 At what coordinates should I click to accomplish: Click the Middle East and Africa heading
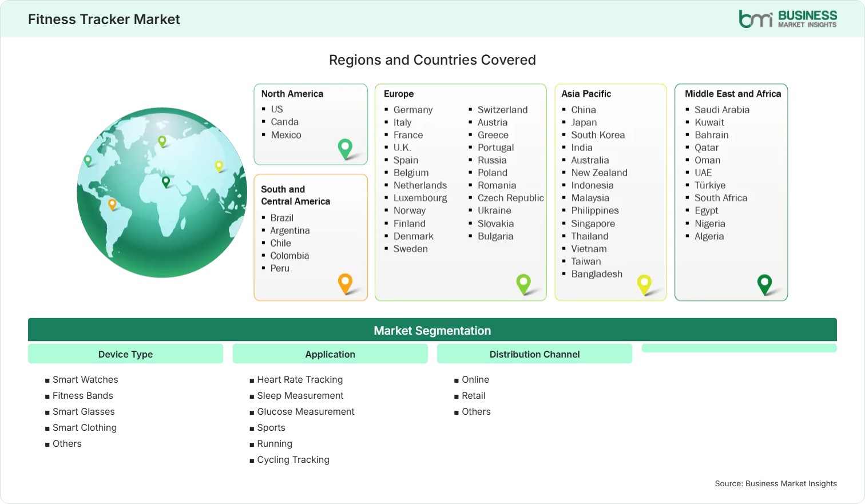[733, 94]
